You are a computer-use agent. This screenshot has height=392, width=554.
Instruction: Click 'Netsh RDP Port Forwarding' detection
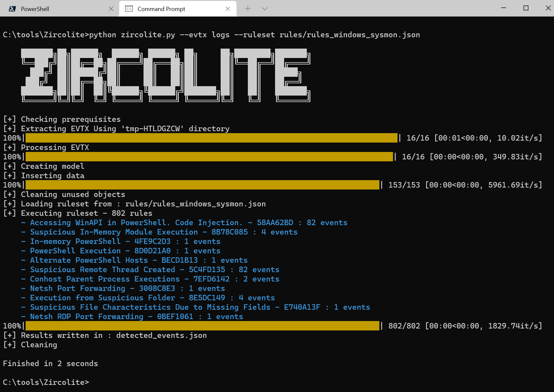click(132, 317)
